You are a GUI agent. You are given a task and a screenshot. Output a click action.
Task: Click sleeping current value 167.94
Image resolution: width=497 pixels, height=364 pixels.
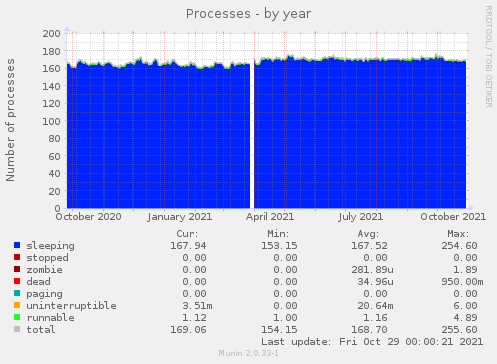pyautogui.click(x=188, y=246)
